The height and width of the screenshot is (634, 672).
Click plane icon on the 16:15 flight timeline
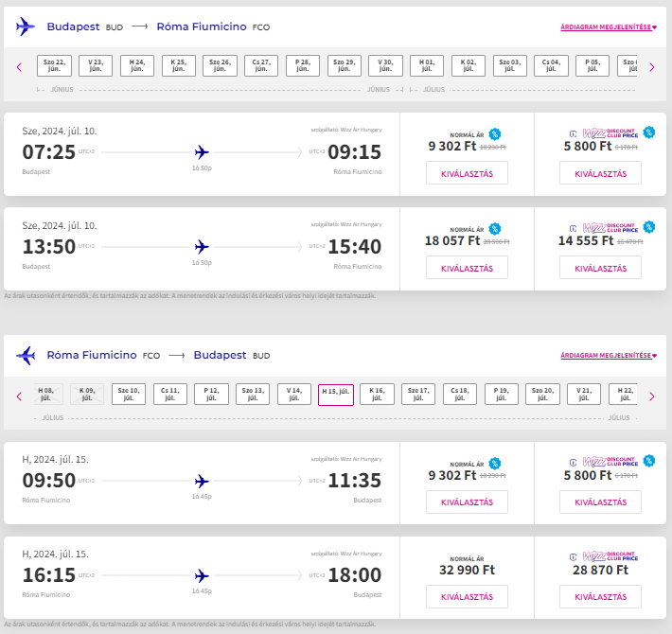pos(202,575)
